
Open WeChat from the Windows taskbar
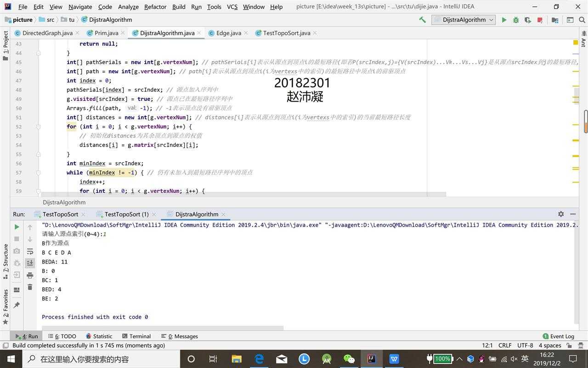click(349, 359)
